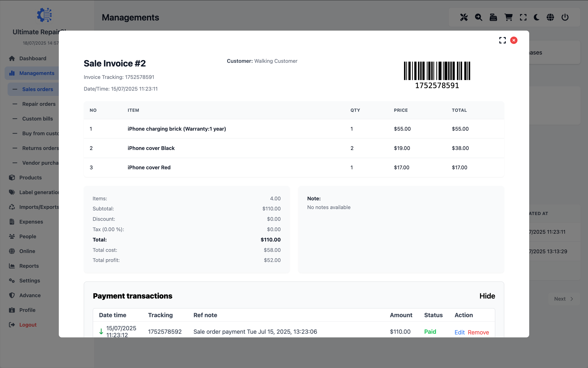Edit the $110.00 payment transaction

pyautogui.click(x=459, y=332)
